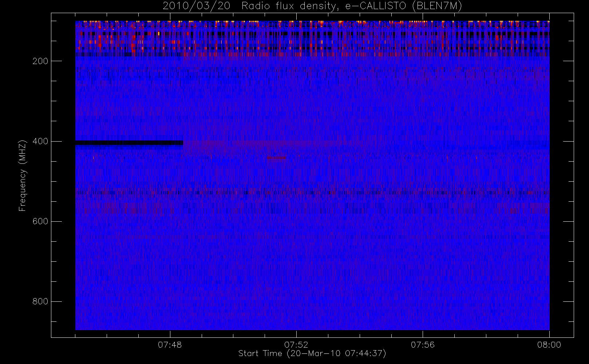
Task: Click the 800 frequency tick label
Action: pos(40,301)
